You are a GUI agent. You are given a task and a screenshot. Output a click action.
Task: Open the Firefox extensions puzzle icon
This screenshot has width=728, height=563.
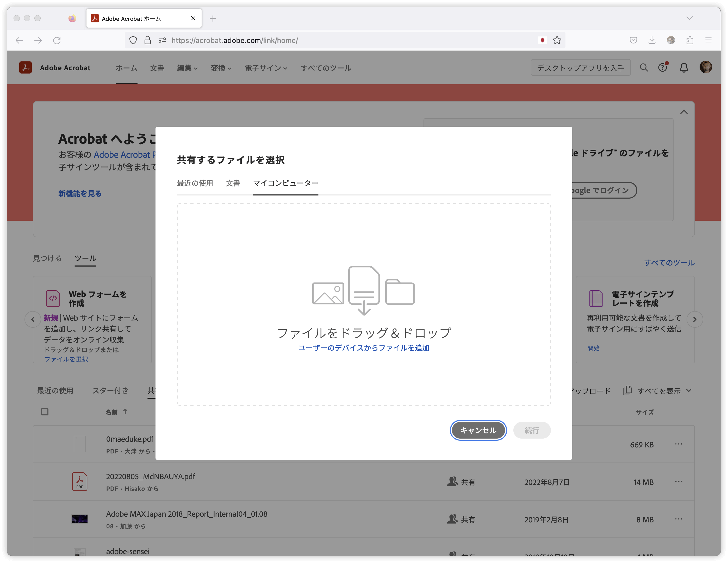tap(690, 40)
